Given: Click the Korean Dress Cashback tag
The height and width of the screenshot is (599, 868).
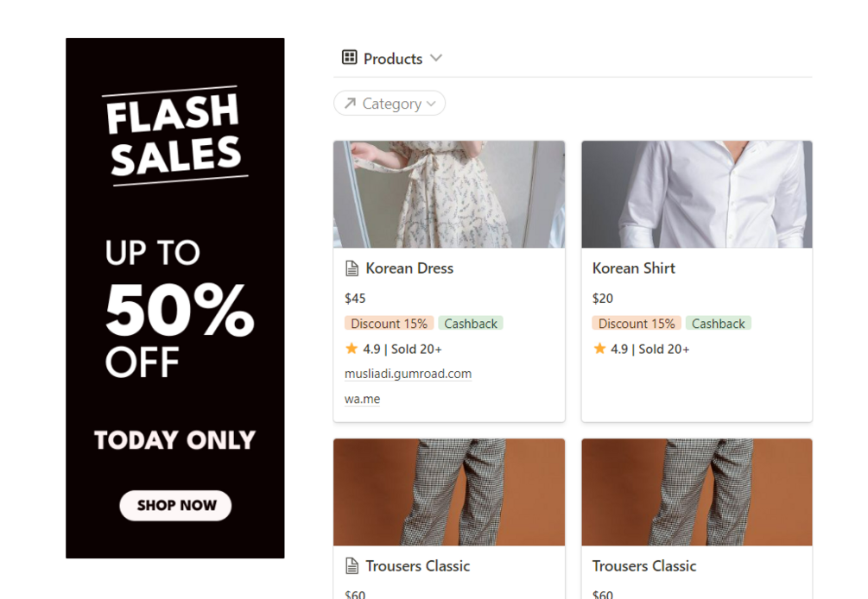Looking at the screenshot, I should tap(471, 324).
